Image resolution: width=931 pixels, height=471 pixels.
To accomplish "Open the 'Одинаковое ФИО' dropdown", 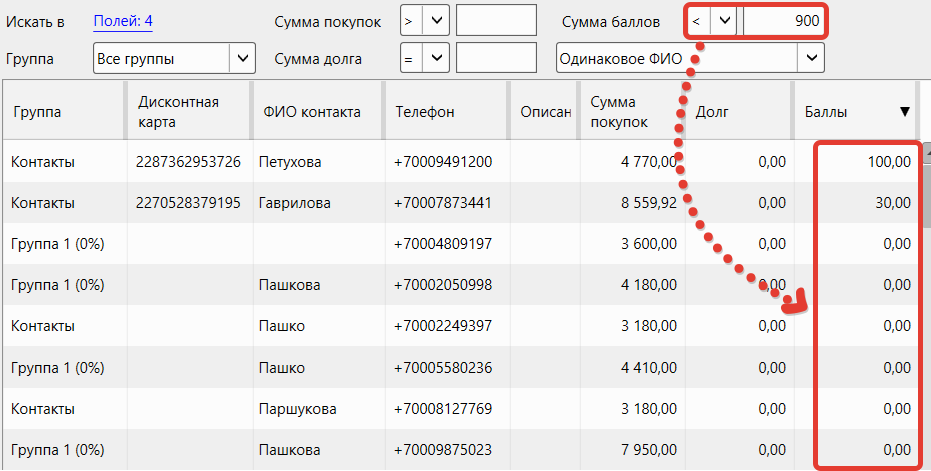I will coord(690,58).
